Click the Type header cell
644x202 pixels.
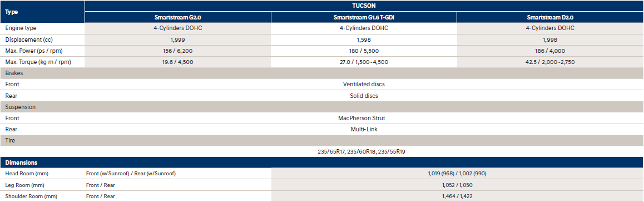click(x=42, y=12)
